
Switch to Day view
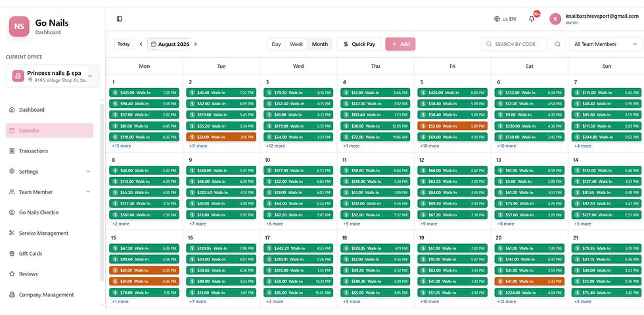[277, 44]
